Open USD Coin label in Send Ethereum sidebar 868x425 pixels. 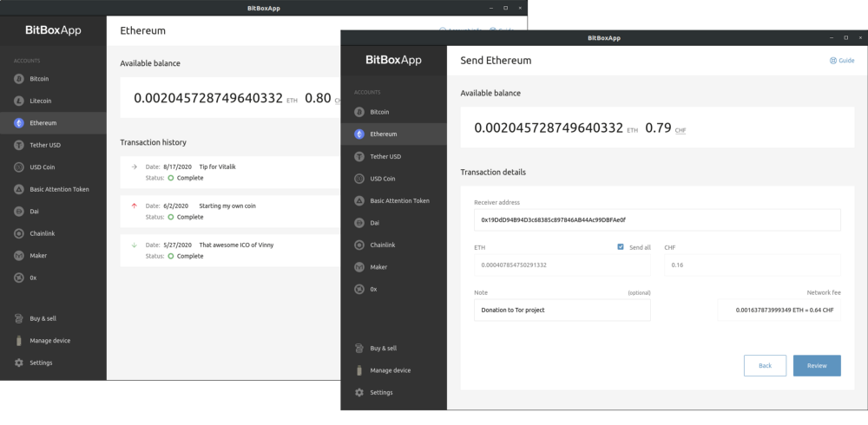coord(383,179)
